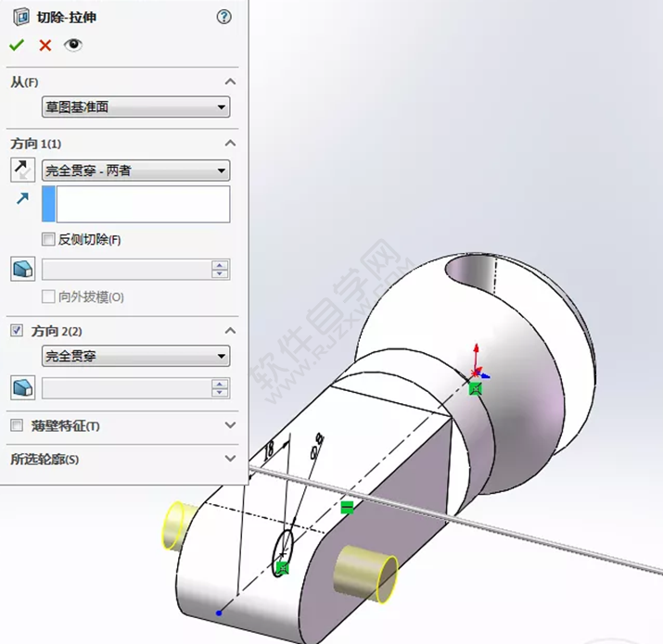This screenshot has height=644, width=663.
Task: Toggle detailed preview eye icon
Action: [73, 44]
